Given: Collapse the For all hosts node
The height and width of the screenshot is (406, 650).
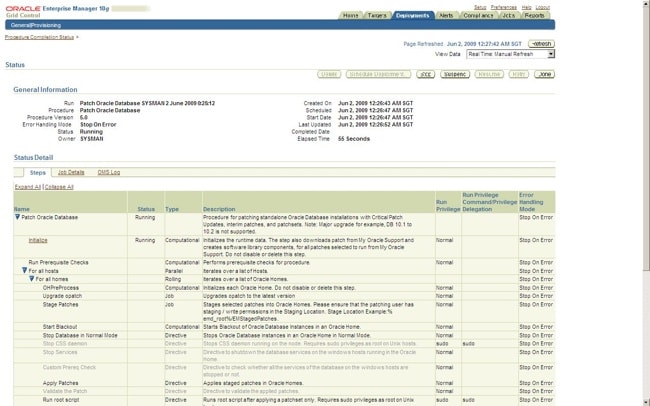Looking at the screenshot, I should pyautogui.click(x=24, y=270).
